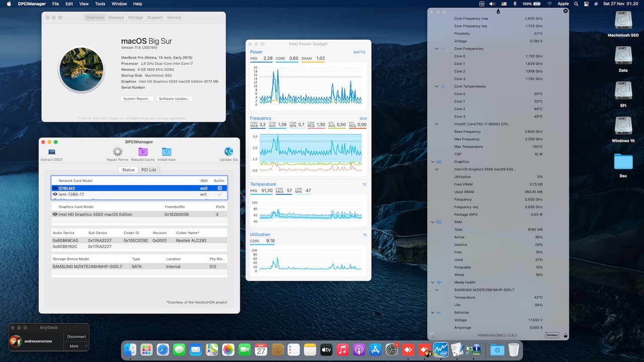Click the Power graph in Intel Power Gadget

point(308,85)
